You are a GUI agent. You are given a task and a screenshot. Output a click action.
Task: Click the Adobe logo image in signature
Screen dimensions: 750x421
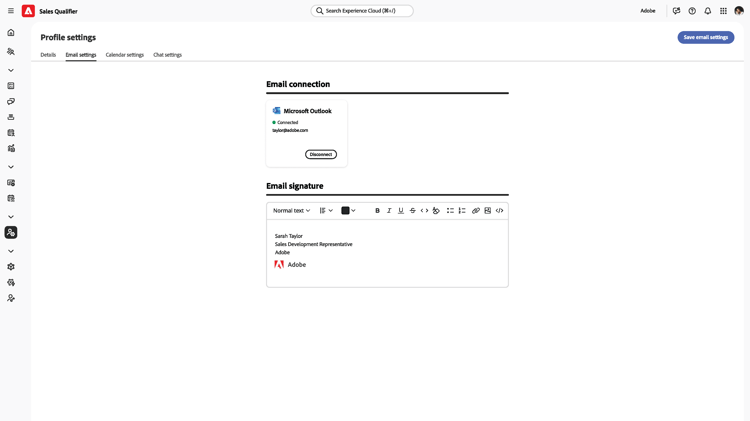point(290,265)
